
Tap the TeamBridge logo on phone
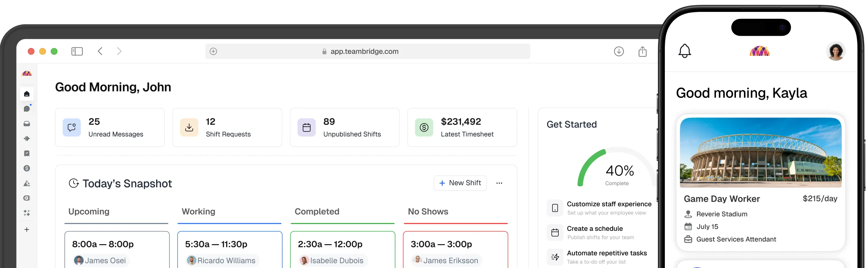tap(759, 51)
